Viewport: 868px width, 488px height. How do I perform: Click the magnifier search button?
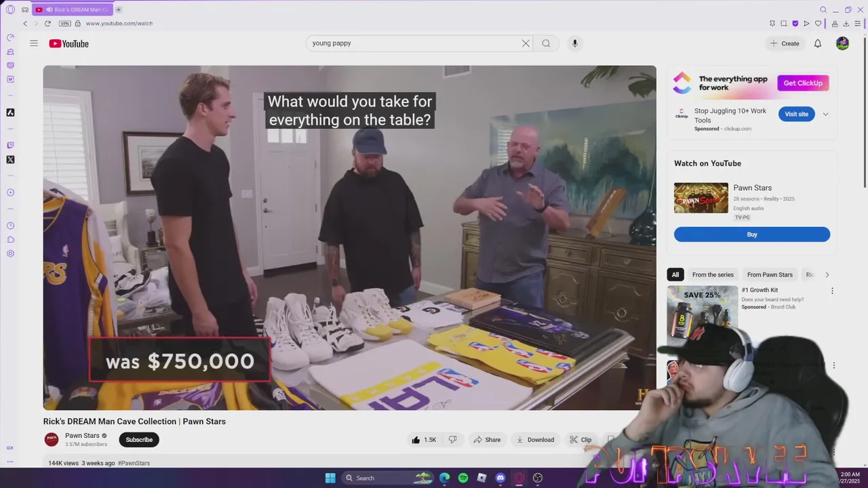[x=546, y=43]
